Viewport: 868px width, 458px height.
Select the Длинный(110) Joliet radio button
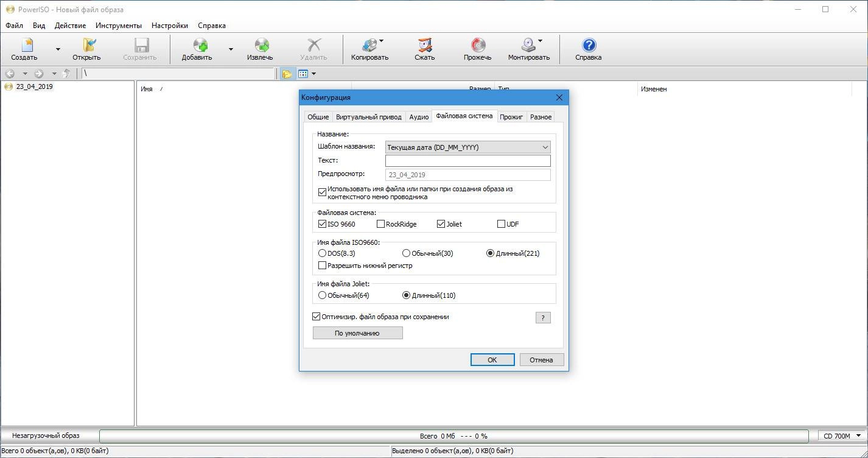pos(407,295)
